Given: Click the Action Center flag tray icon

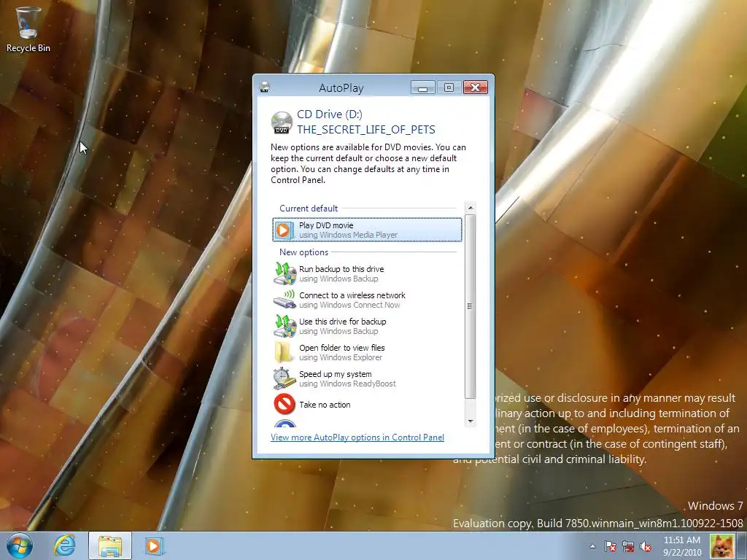Looking at the screenshot, I should [x=611, y=546].
